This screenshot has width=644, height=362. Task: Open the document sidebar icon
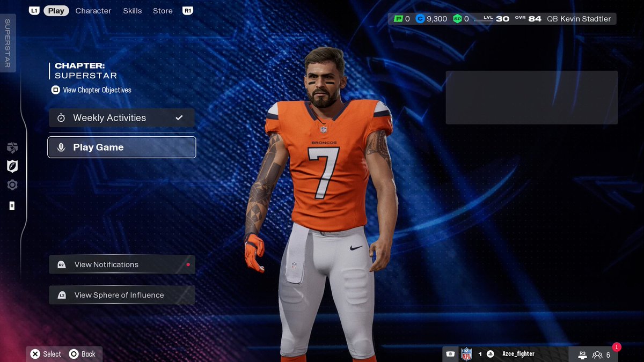tap(12, 206)
